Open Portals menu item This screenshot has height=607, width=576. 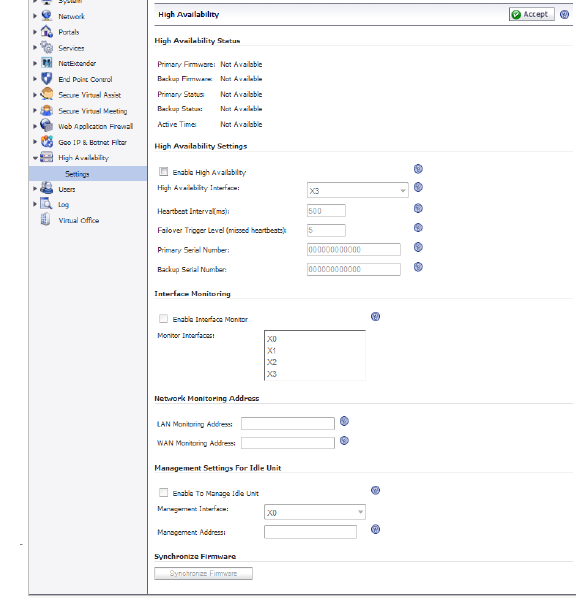coord(69,32)
